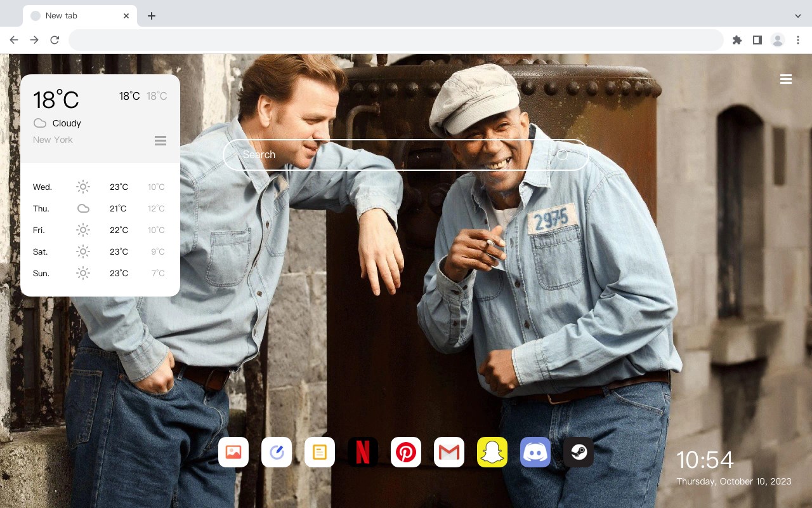Click the New York location label

[x=53, y=140]
